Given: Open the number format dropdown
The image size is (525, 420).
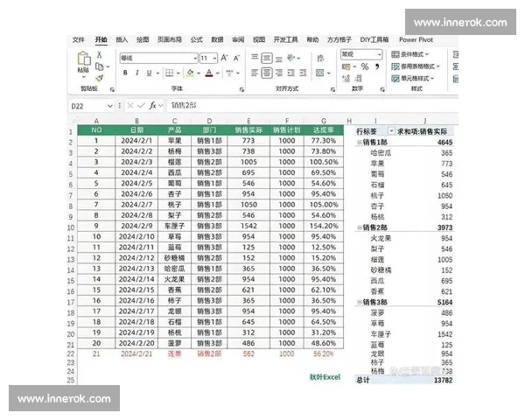Looking at the screenshot, I should [x=380, y=54].
